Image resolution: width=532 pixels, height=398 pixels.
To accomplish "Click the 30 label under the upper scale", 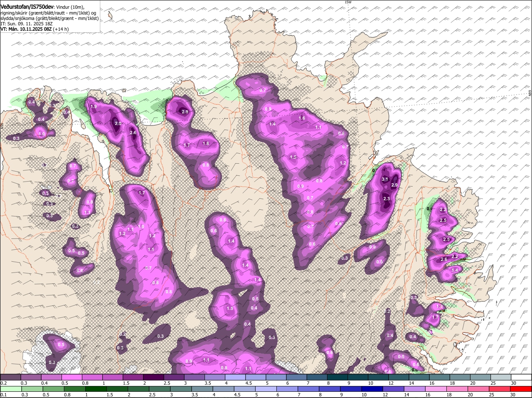I will (x=514, y=383).
